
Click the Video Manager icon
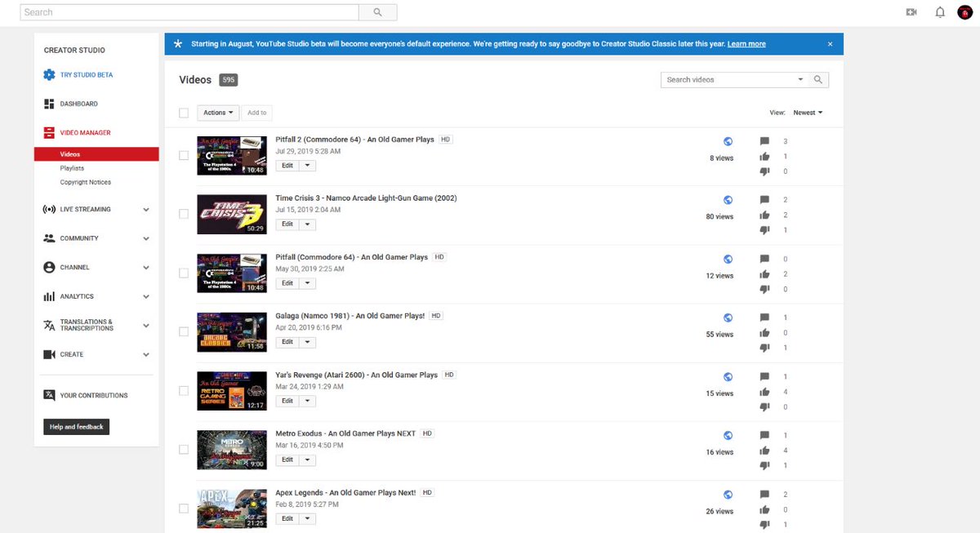click(x=49, y=132)
